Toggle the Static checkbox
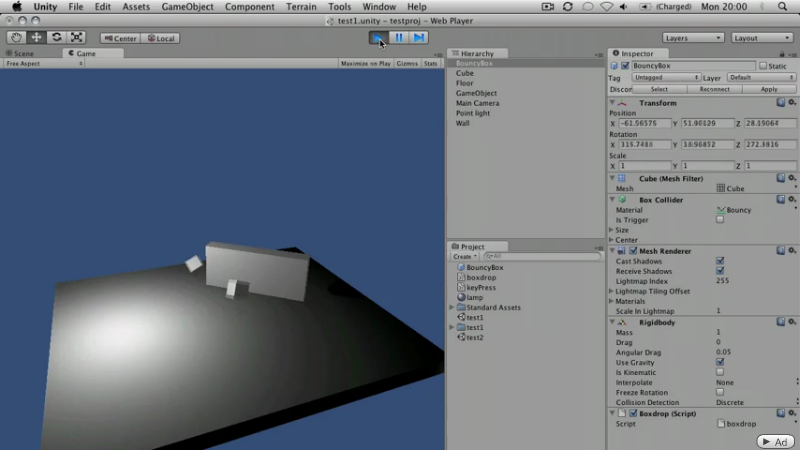 pos(763,66)
